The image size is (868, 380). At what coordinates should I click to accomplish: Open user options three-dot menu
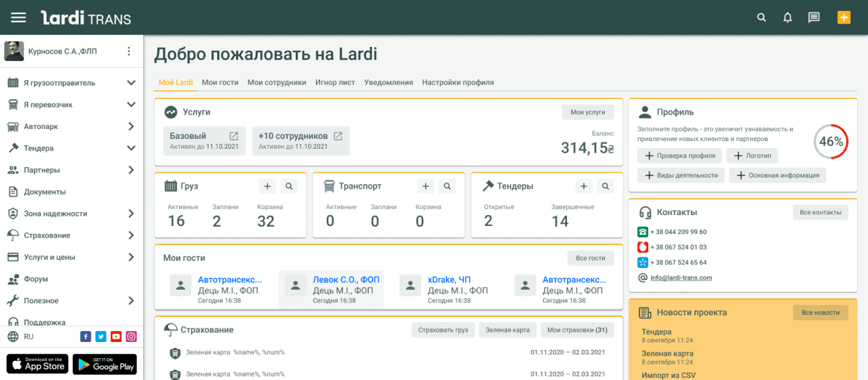point(129,52)
